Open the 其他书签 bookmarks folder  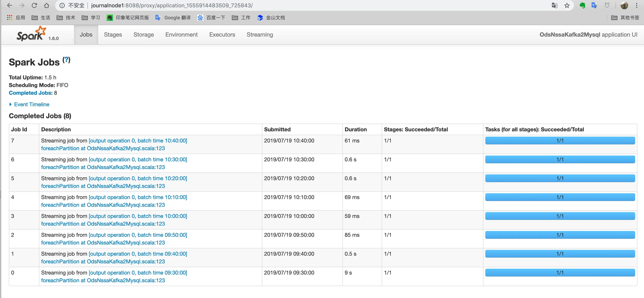625,17
